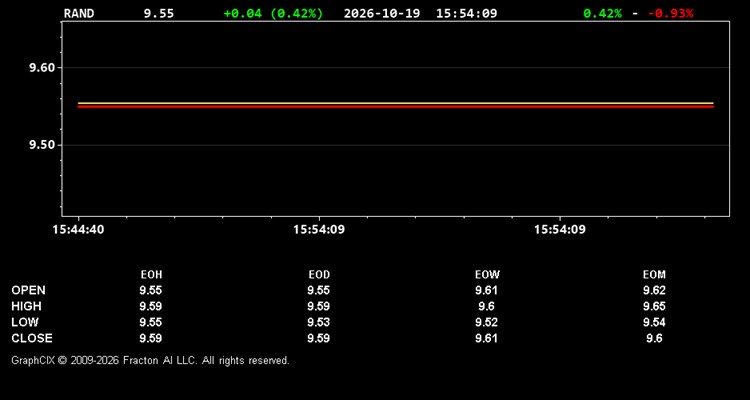
Task: Click the HIGH row label
Action: [26, 306]
